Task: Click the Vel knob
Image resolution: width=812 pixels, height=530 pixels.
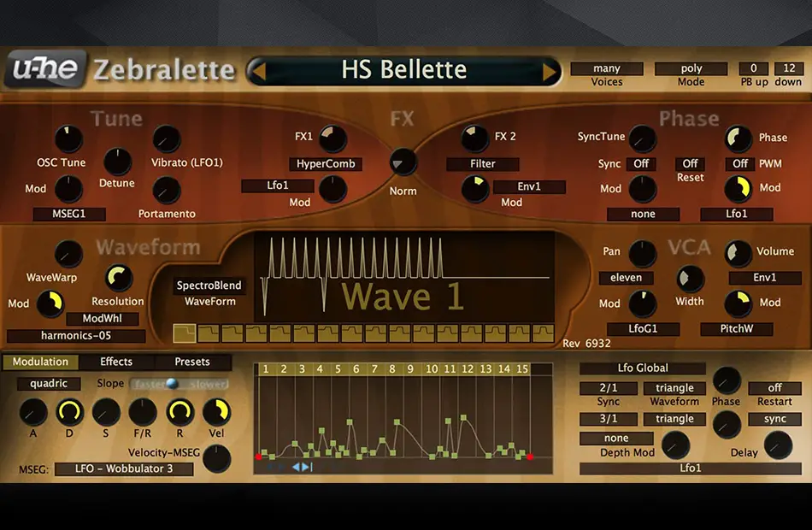Action: pos(216,412)
